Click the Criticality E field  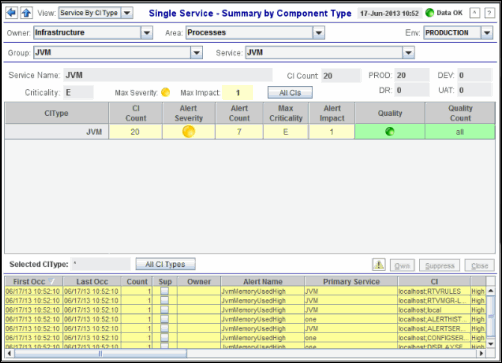tap(78, 92)
